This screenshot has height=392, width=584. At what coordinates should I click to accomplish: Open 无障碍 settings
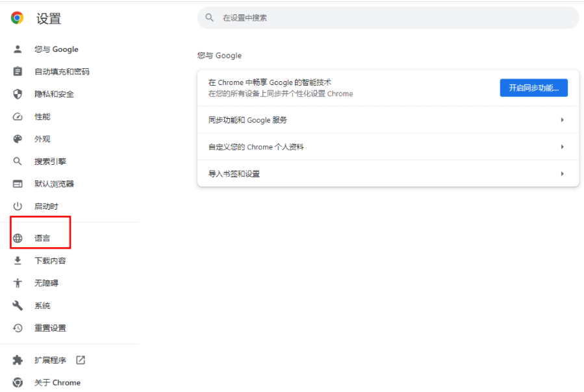coord(46,283)
